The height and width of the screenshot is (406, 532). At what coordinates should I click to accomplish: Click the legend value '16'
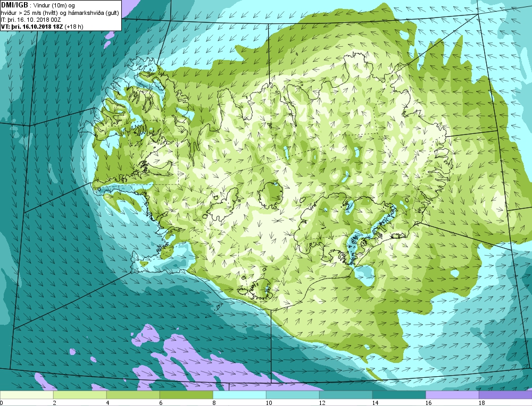(428, 403)
